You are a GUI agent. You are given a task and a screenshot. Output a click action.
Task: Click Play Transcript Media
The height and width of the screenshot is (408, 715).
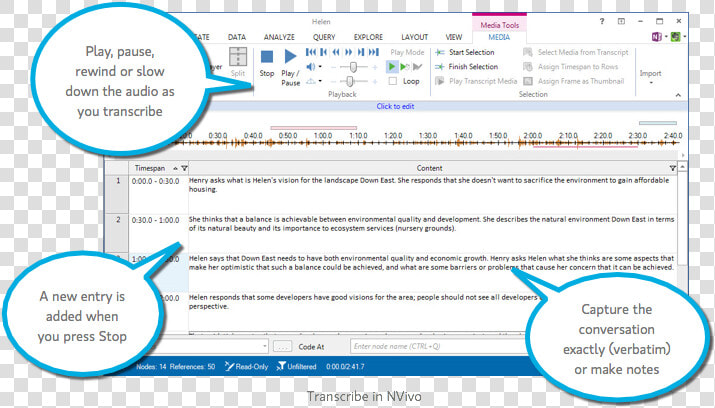click(x=476, y=81)
